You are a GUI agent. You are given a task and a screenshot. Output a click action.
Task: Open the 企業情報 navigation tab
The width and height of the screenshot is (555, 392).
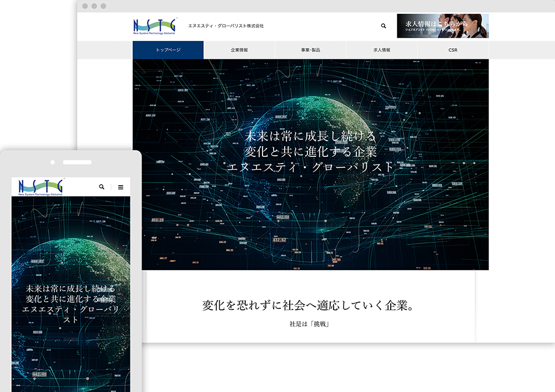239,50
